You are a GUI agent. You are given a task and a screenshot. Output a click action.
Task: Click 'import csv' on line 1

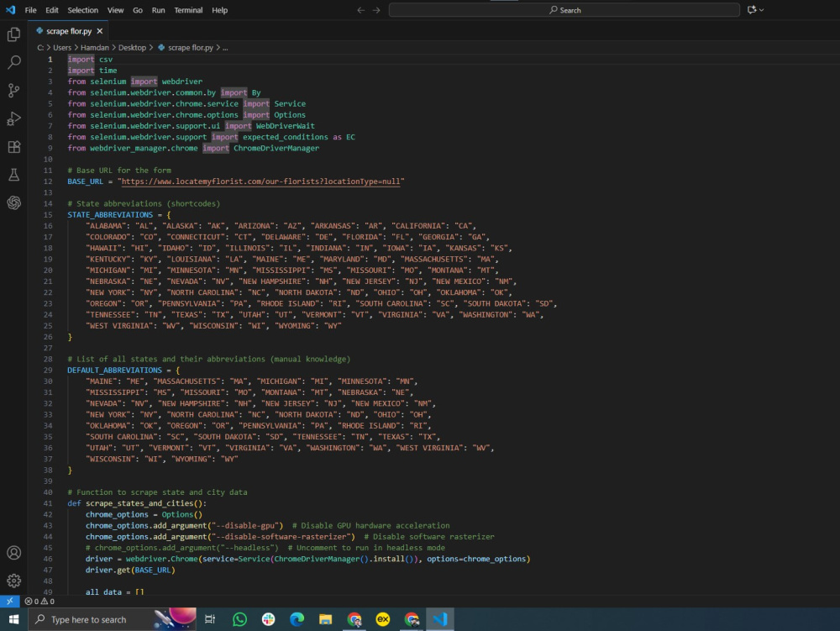(x=90, y=60)
